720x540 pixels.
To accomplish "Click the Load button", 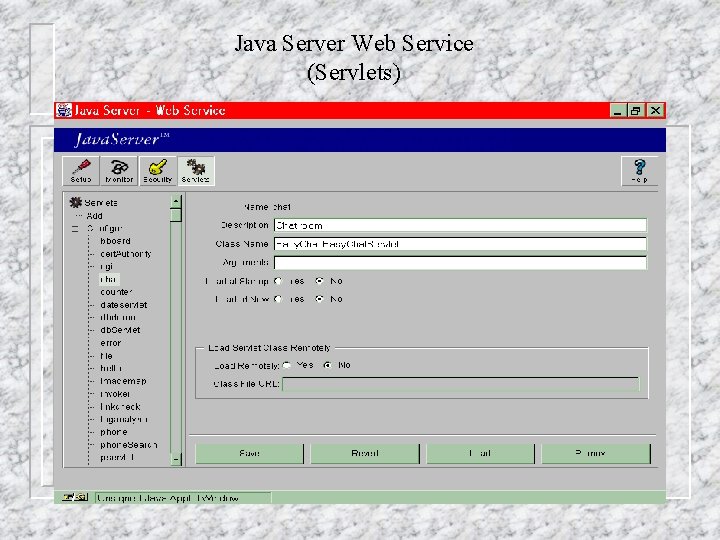I will pos(480,454).
